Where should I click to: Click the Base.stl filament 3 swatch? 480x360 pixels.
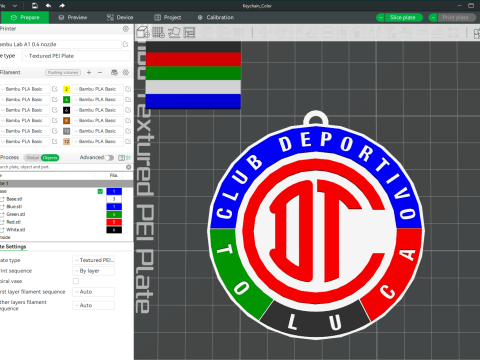114,199
